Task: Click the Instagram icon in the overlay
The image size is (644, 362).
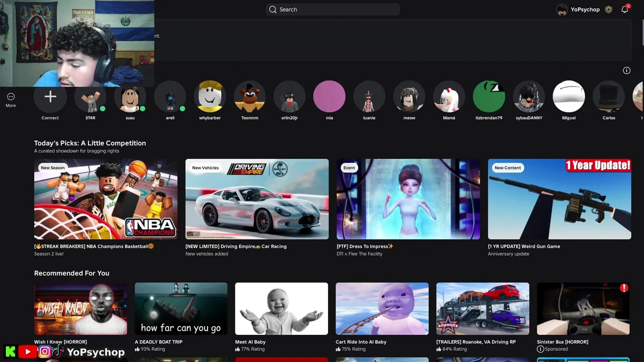Action: [x=44, y=352]
